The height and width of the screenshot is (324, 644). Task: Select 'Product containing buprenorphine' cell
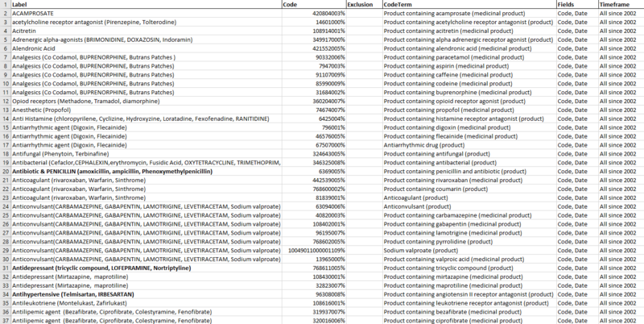pyautogui.click(x=469, y=93)
